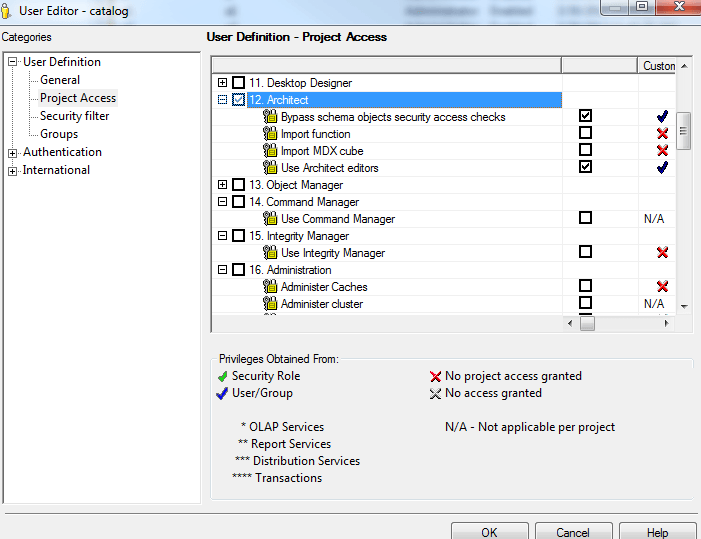701x539 pixels.
Task: Collapse the 12. Architect group
Action: click(222, 100)
